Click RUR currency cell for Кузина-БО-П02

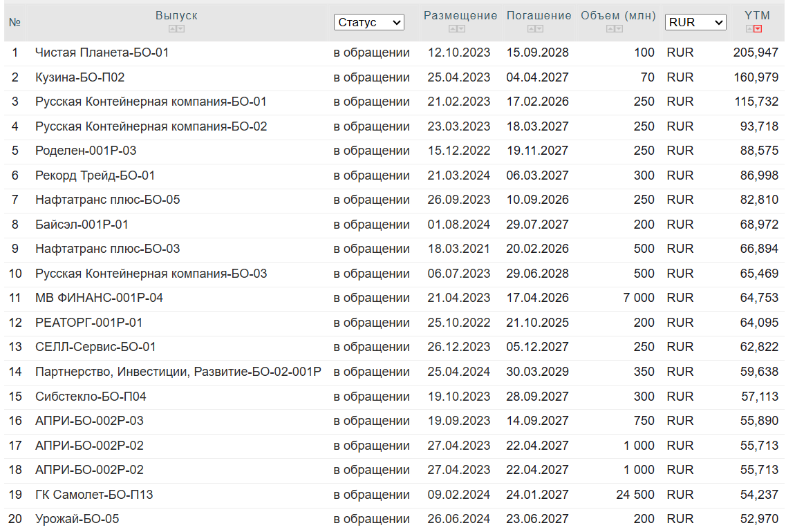point(680,77)
